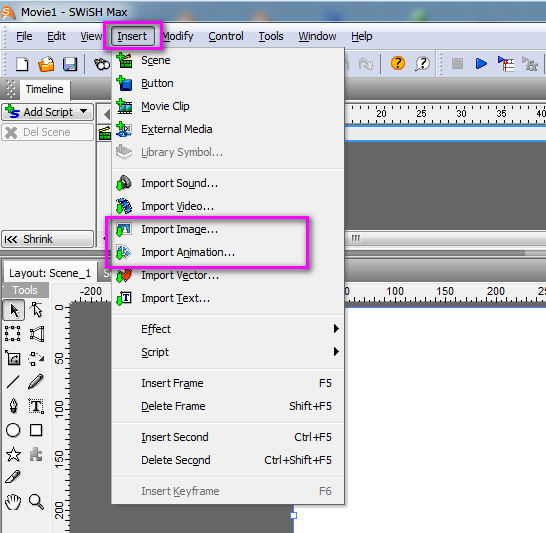Click the What's This help bubble icon
This screenshot has height=533, width=546.
(422, 63)
